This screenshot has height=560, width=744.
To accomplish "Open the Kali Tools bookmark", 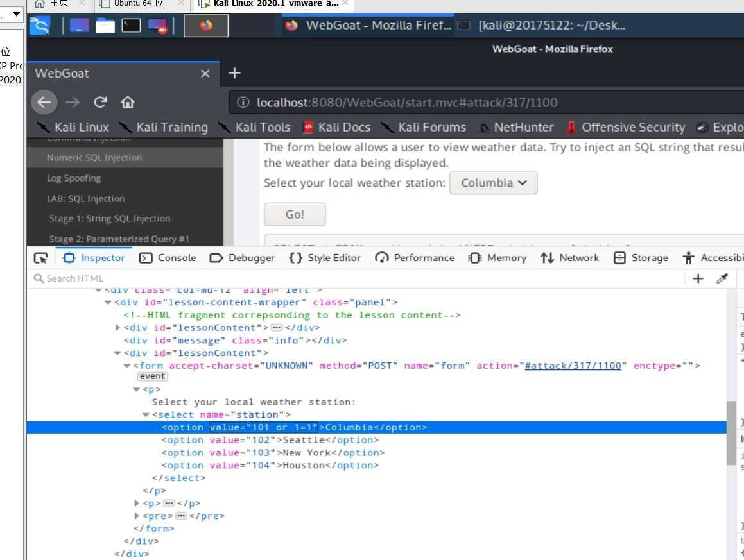I will pos(254,127).
